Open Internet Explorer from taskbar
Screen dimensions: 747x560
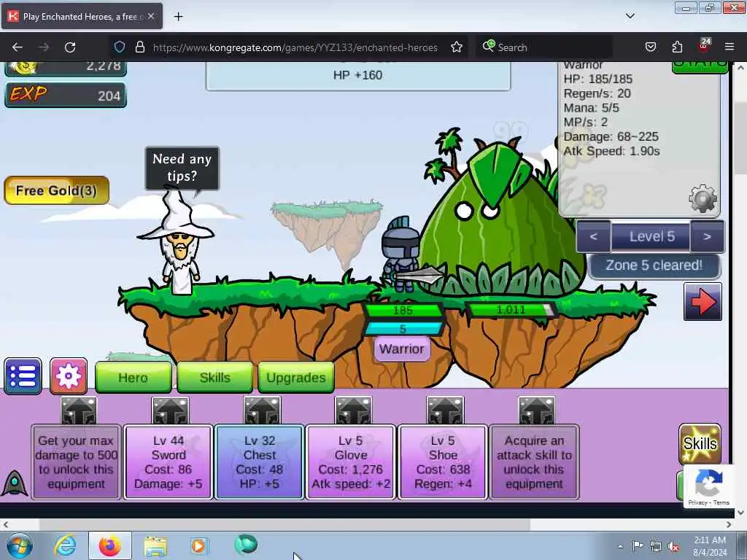[x=65, y=545]
